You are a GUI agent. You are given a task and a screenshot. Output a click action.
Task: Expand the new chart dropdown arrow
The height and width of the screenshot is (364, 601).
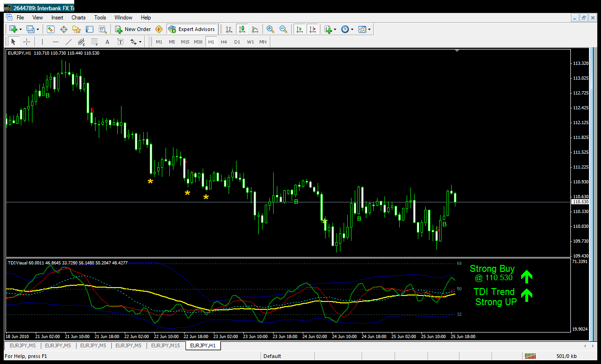[x=20, y=29]
